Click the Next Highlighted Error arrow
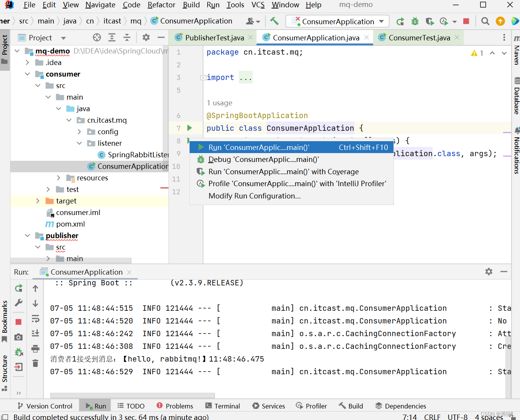This screenshot has width=520, height=420. (504, 53)
